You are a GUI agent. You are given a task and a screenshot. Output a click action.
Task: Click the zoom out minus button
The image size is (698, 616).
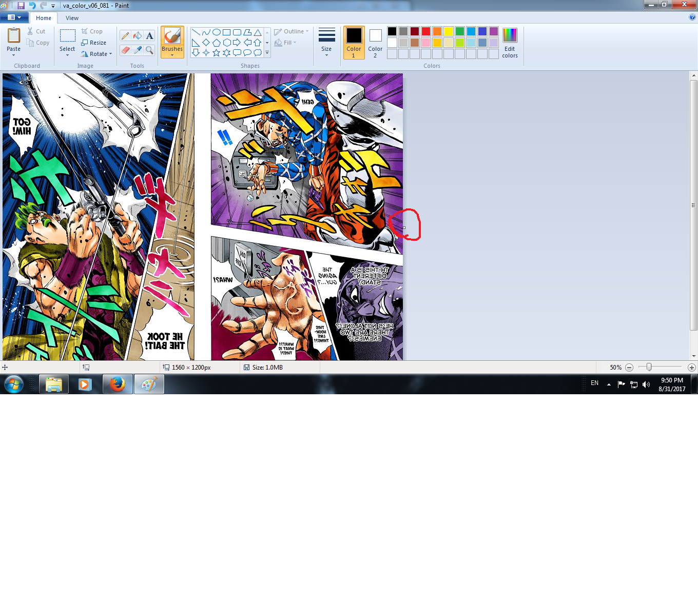point(629,368)
